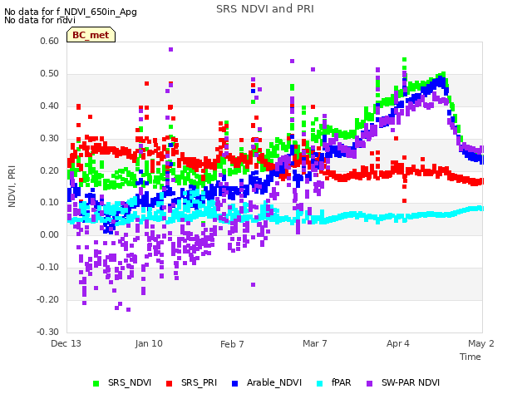This screenshot has width=532, height=399.
Task: Click the NDVI, PRI y-axis label
Action: pyautogui.click(x=12, y=186)
